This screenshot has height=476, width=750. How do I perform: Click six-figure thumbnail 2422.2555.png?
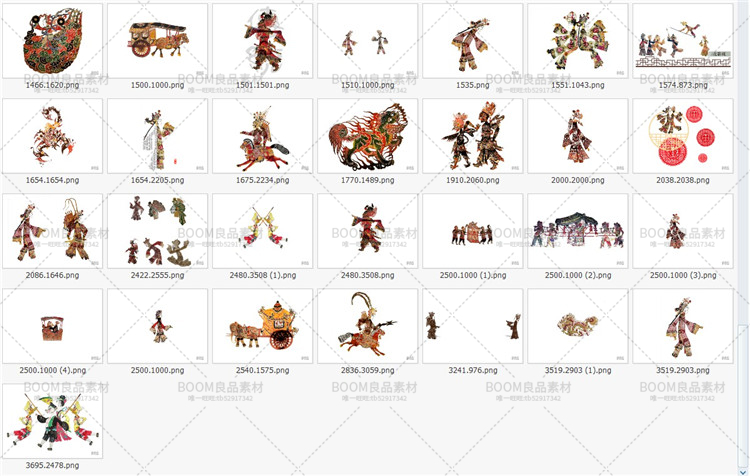(157, 231)
